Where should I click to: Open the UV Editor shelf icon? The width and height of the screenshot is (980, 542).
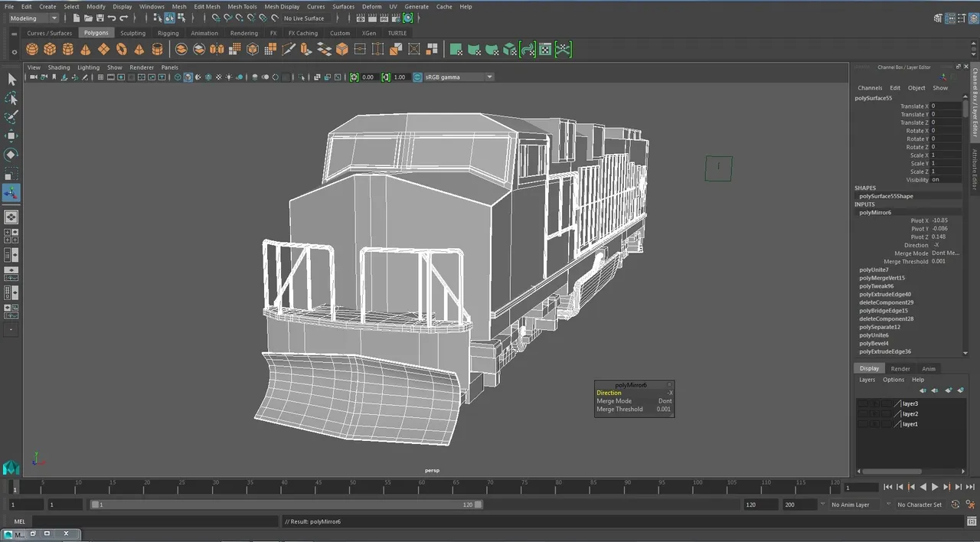pyautogui.click(x=545, y=49)
